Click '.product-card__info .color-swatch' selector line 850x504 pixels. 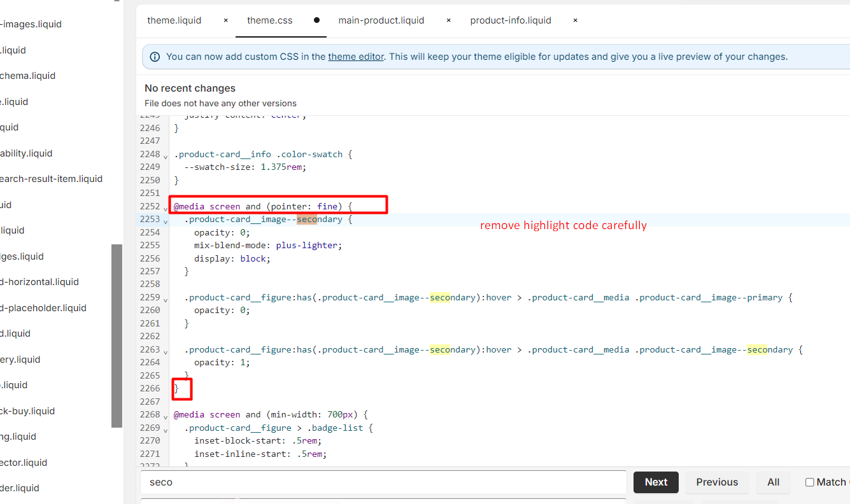point(263,154)
